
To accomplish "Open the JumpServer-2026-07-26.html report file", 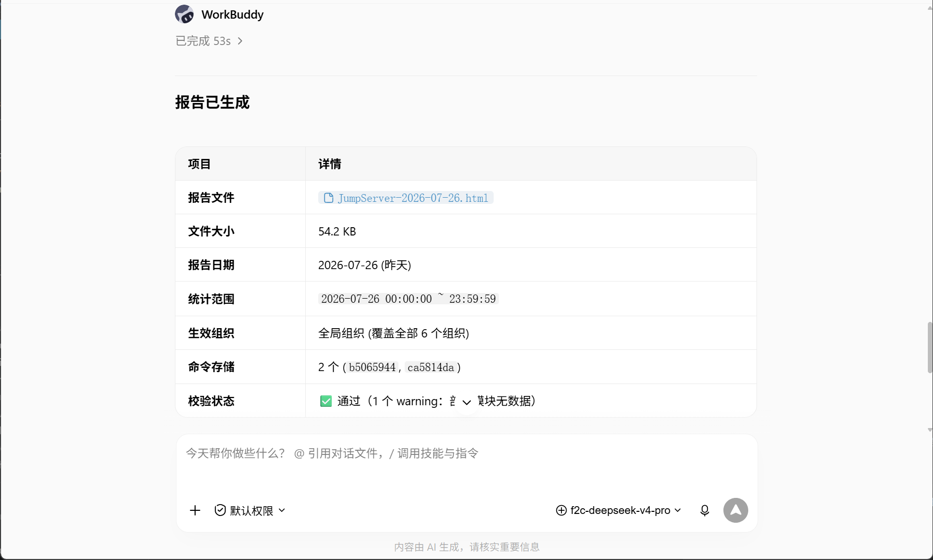I will tap(406, 198).
